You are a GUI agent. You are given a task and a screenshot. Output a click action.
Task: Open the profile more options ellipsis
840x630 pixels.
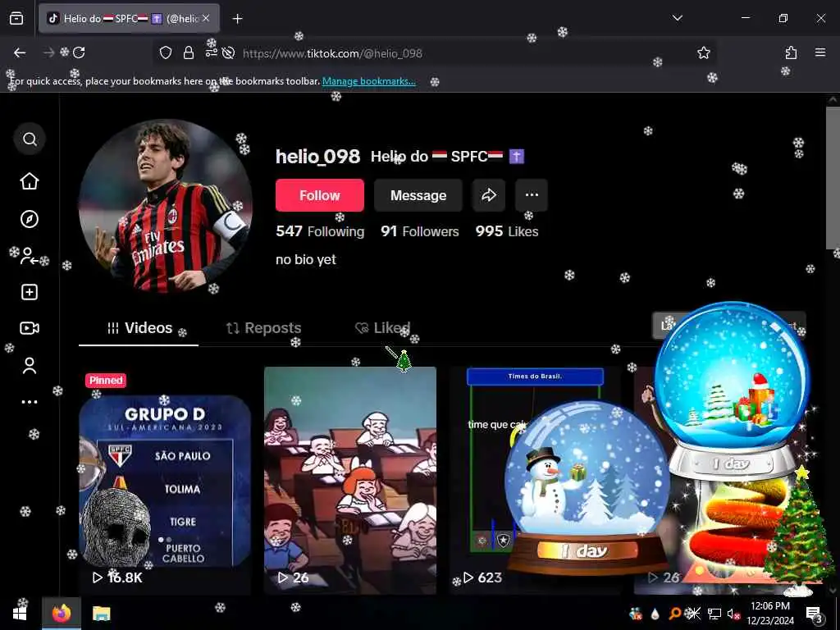click(532, 195)
